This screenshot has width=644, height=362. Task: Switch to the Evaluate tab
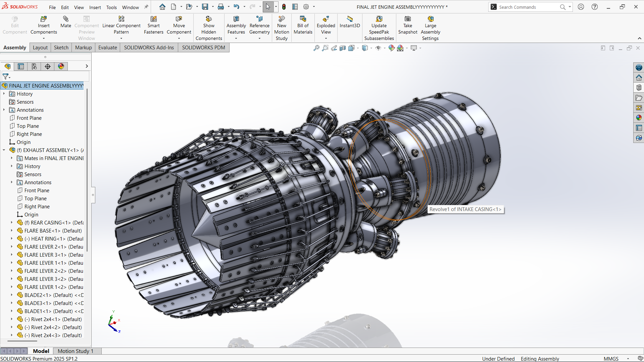tap(107, 48)
